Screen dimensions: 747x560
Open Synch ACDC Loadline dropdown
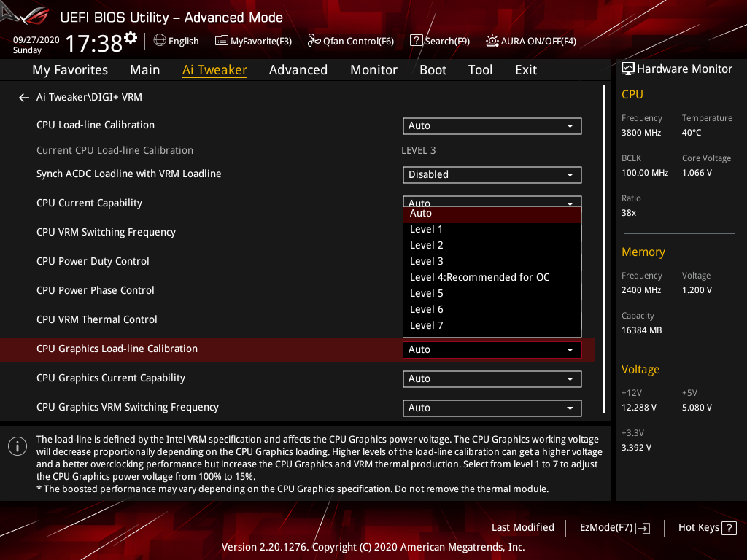click(x=492, y=175)
